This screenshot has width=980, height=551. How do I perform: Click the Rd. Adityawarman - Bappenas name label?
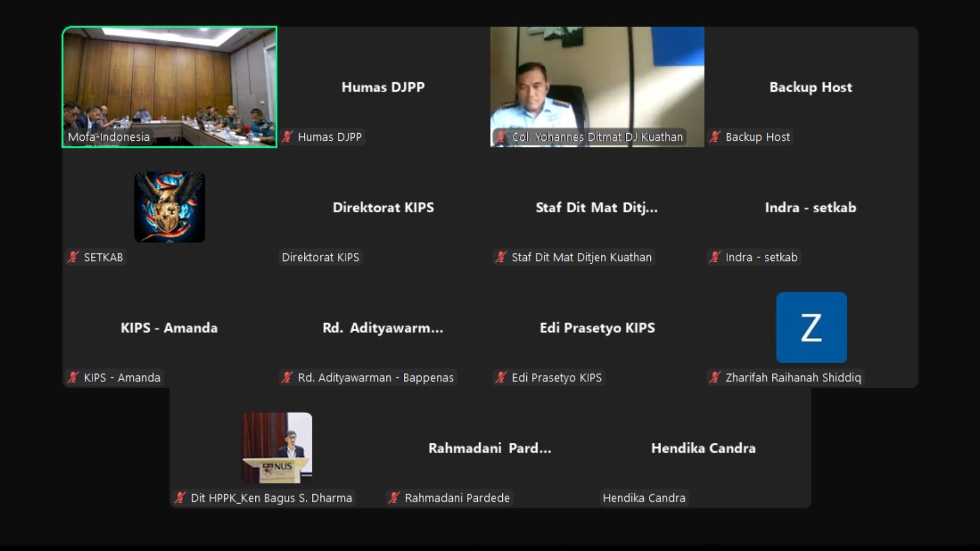(x=376, y=378)
